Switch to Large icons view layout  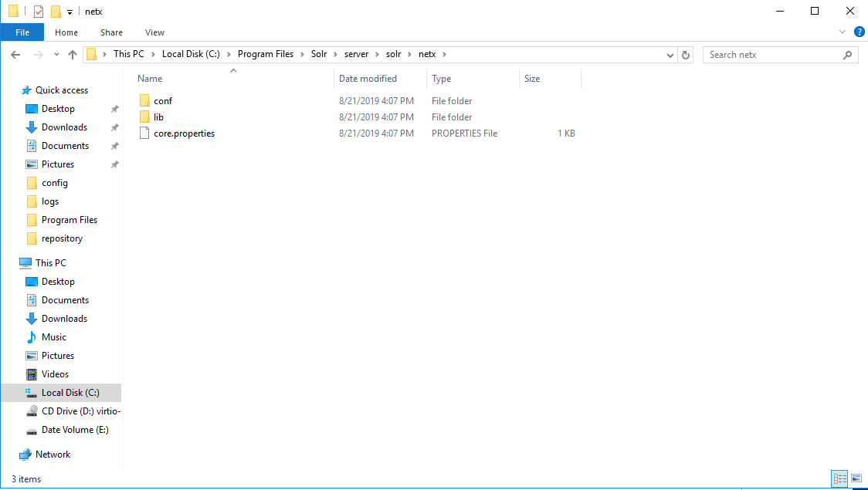pos(856,479)
